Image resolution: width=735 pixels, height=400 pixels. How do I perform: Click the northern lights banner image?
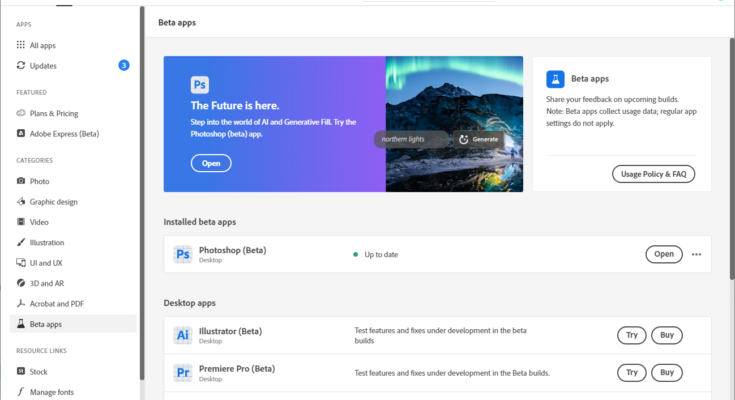tap(454, 124)
